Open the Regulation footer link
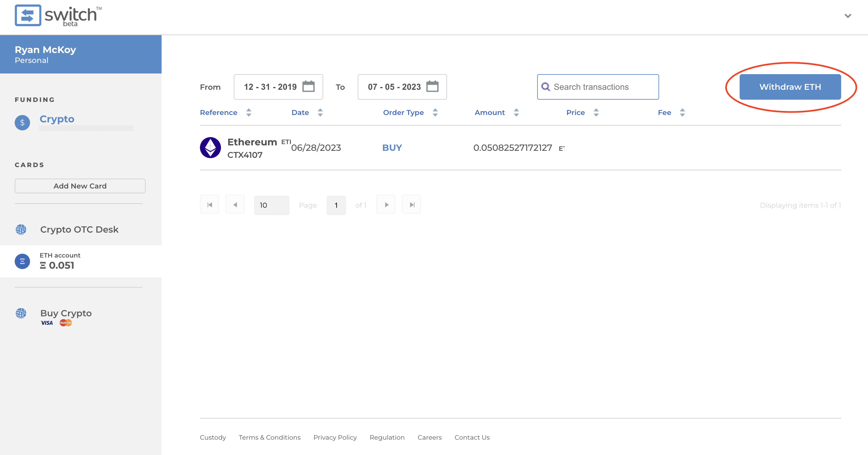The width and height of the screenshot is (868, 455). [387, 437]
